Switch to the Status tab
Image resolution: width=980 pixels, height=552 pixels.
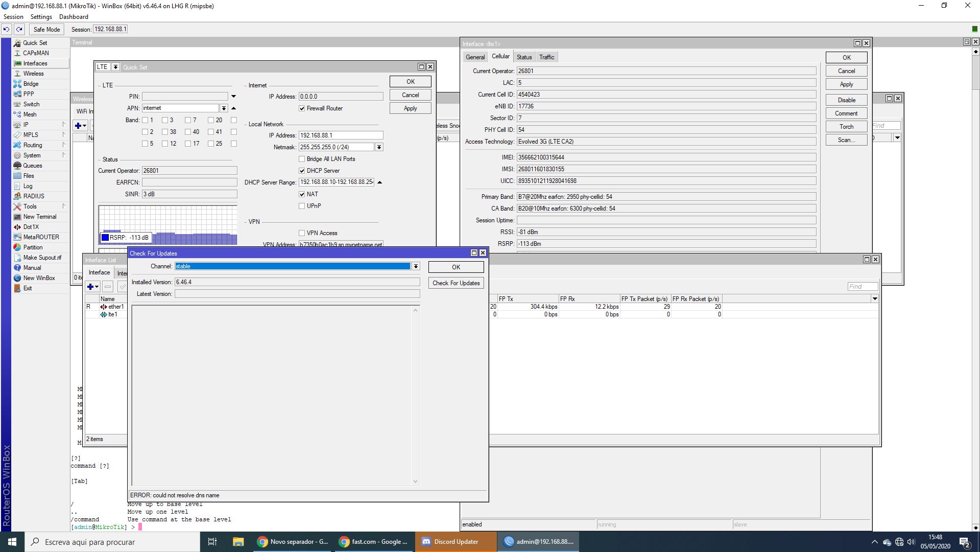524,57
